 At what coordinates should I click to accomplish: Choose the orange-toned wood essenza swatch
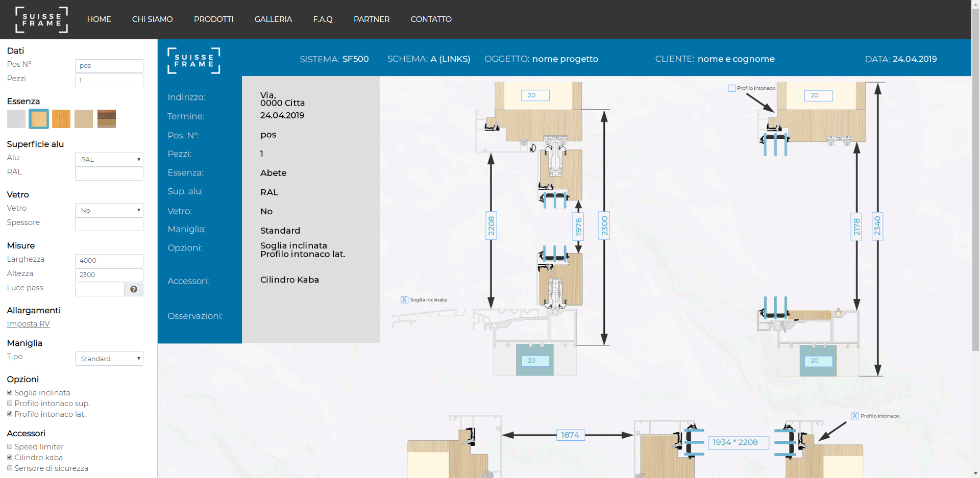[61, 119]
